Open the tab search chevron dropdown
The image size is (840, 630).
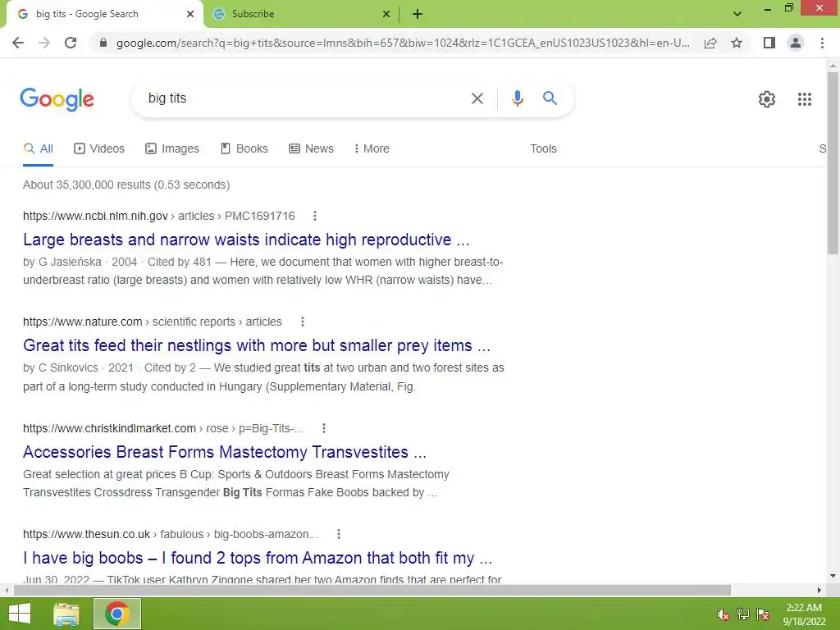click(x=737, y=14)
